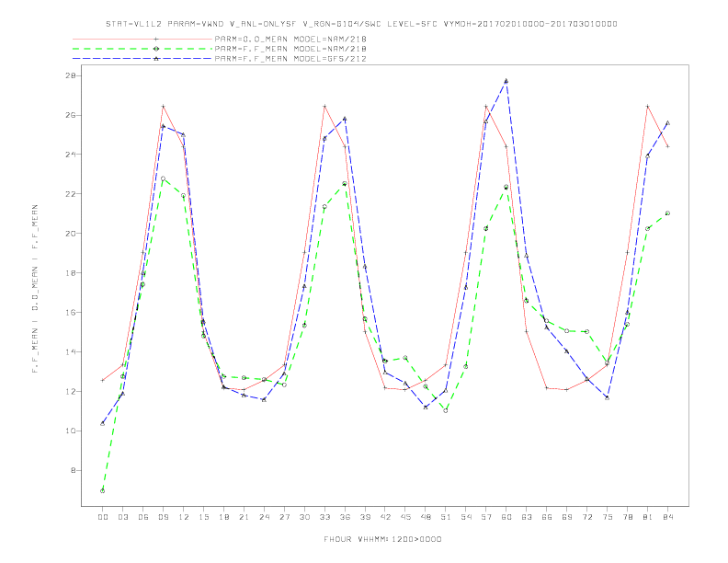
Task: Click the y-axis tick label 18
Action: (71, 272)
